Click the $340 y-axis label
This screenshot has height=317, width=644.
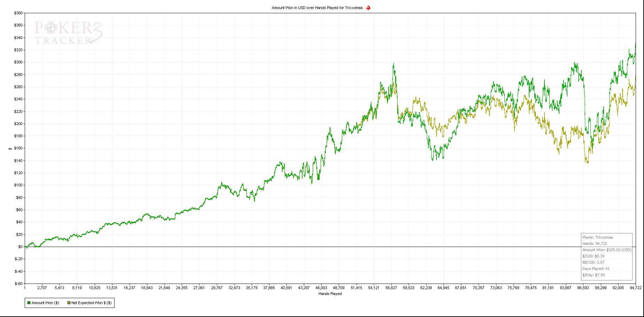click(x=18, y=38)
